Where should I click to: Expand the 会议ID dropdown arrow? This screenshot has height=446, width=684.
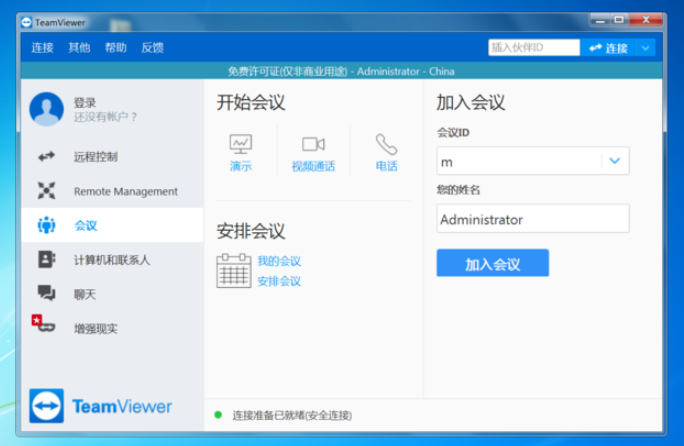point(615,161)
